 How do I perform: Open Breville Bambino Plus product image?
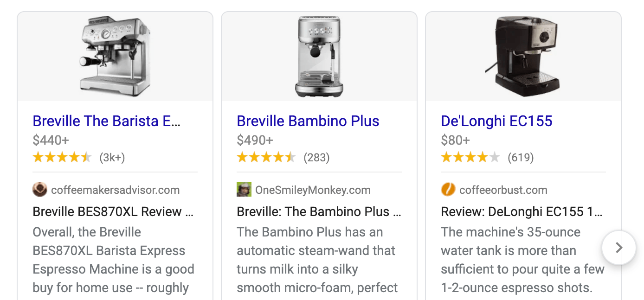(x=319, y=56)
